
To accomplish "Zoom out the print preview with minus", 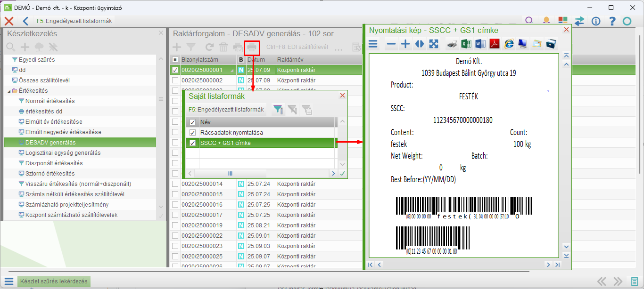I will (391, 44).
